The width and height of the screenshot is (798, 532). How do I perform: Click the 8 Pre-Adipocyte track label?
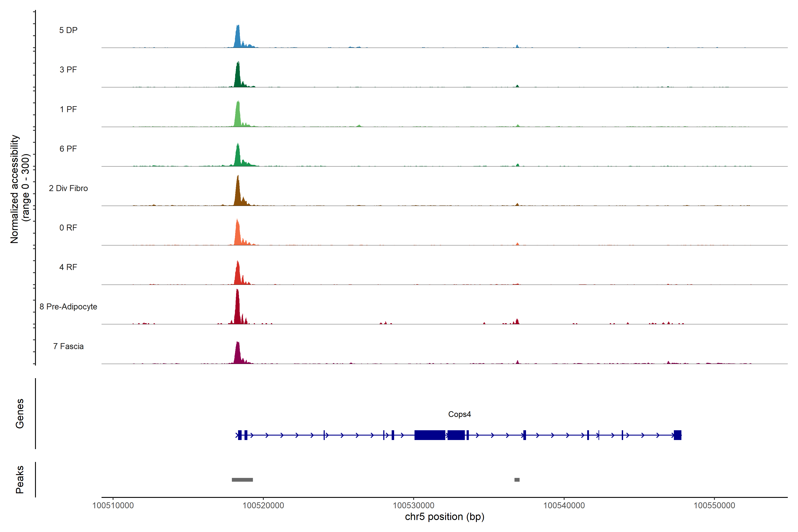click(68, 306)
